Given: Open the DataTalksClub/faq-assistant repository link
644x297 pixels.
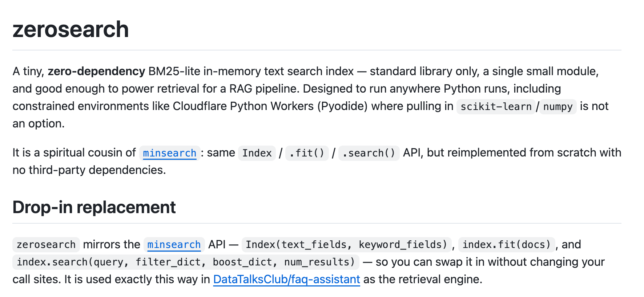Looking at the screenshot, I should point(286,279).
